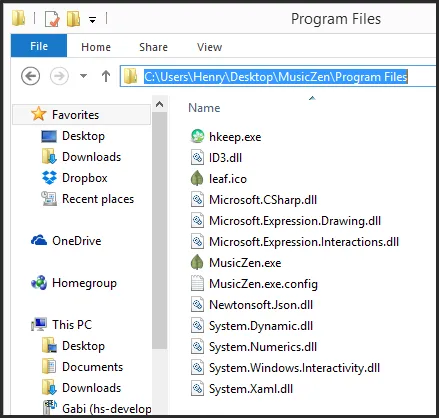Click the ID3.dll file icon
439x418 pixels.
(x=197, y=157)
